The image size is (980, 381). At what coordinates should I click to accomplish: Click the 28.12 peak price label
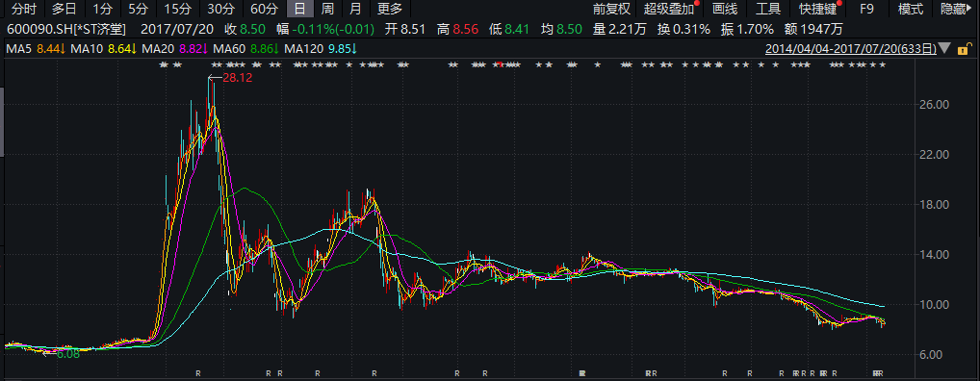coord(237,78)
